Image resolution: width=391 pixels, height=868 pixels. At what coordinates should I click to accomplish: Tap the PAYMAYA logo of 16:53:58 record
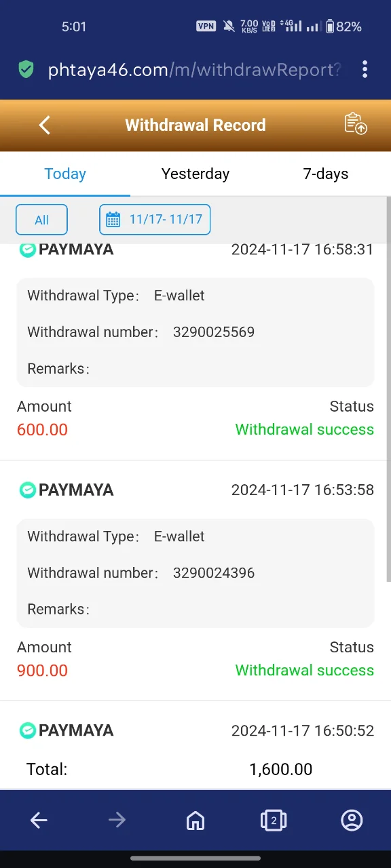(67, 490)
